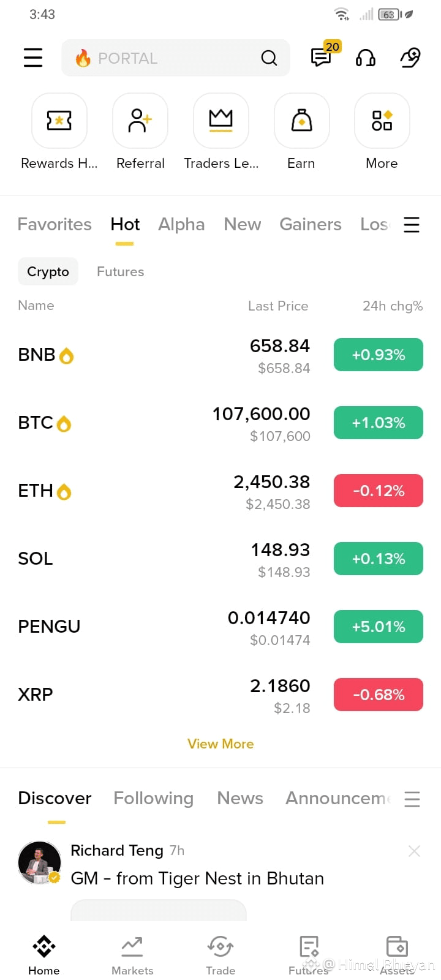
Task: Open customer support headset icon
Action: point(366,58)
